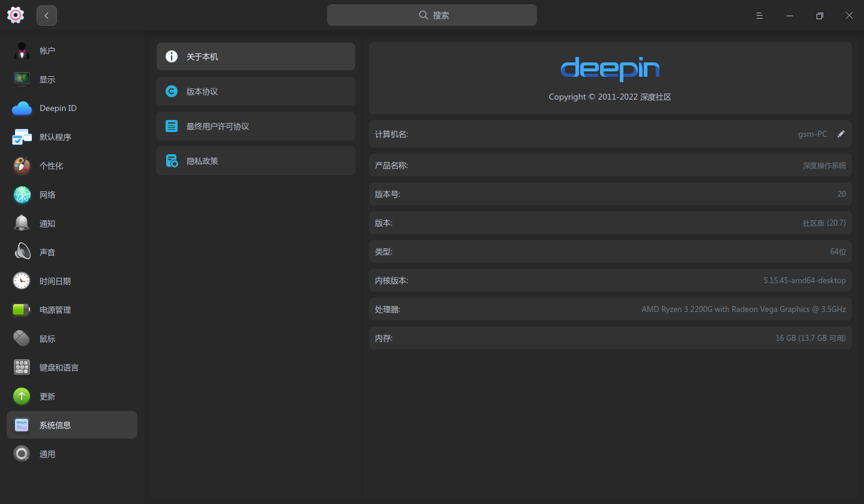The image size is (864, 504).
Task: Click the 系统信息 system info icon
Action: [22, 425]
